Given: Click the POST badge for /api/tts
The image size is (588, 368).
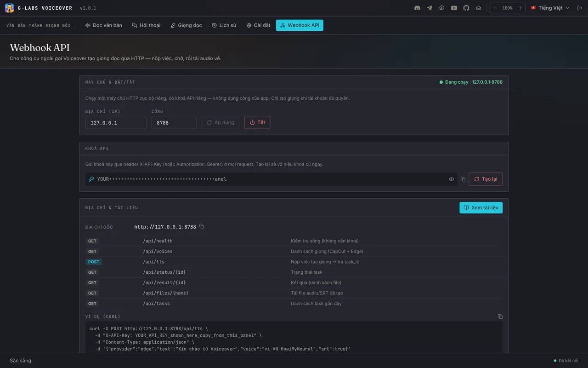Looking at the screenshot, I should tap(94, 262).
